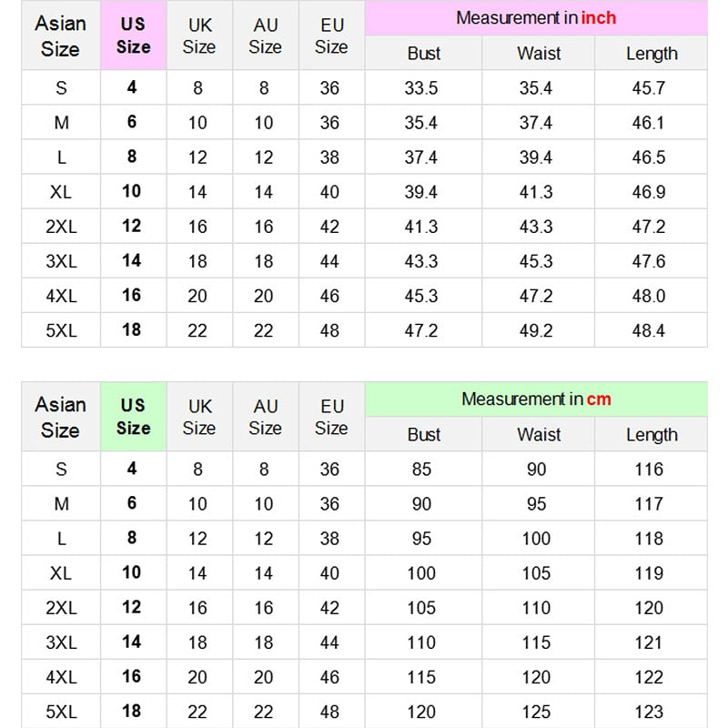The image size is (728, 728).
Task: Click waist value 49.2 for 5XL
Action: click(535, 330)
